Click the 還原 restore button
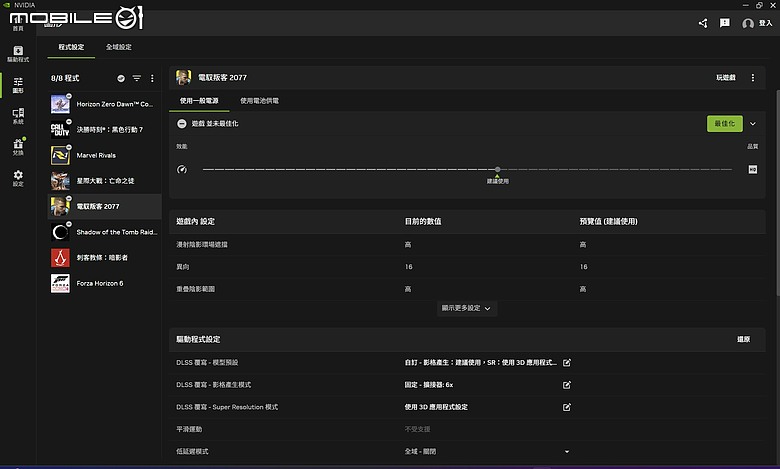Screen dimensions: 780x469 pos(744,339)
